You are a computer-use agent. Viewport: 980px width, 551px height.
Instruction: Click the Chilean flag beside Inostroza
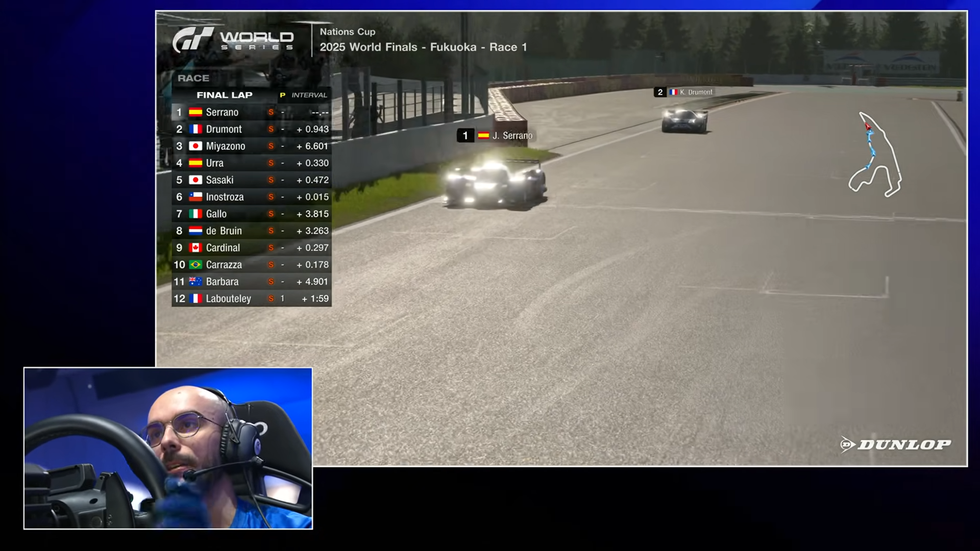[x=195, y=197]
